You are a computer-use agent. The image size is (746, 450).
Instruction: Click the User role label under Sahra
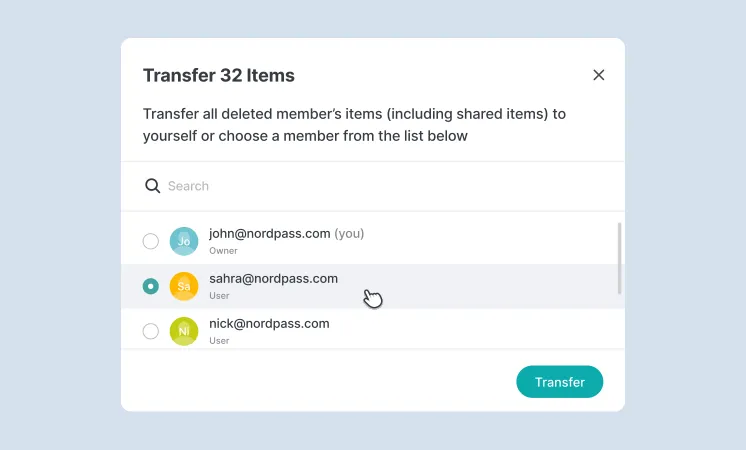219,296
